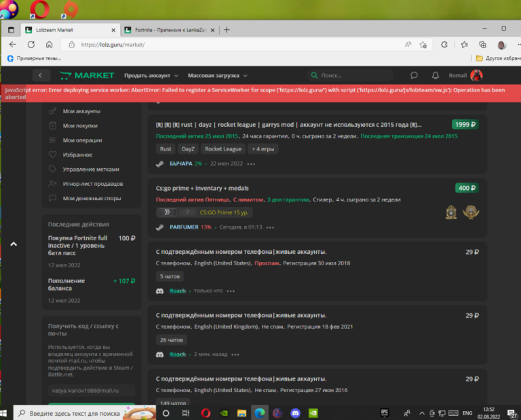Switch to the Fortnite Претензия tab
The image size is (521, 420).
coord(168,30)
